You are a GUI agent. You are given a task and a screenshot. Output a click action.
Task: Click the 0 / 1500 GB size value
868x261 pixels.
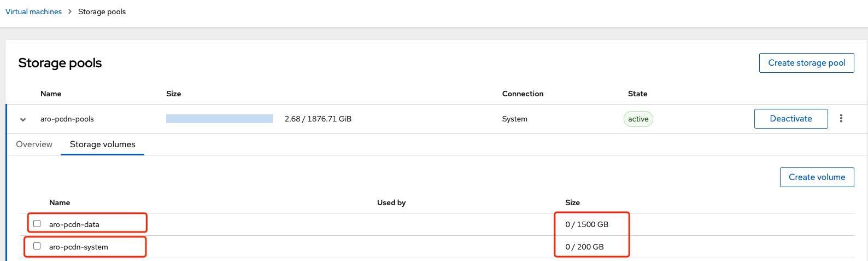point(587,224)
